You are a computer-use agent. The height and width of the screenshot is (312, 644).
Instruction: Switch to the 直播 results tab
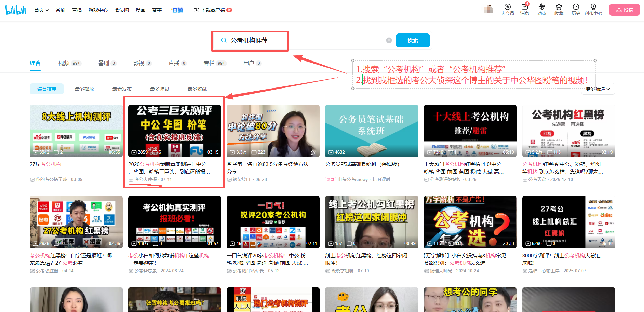click(177, 63)
